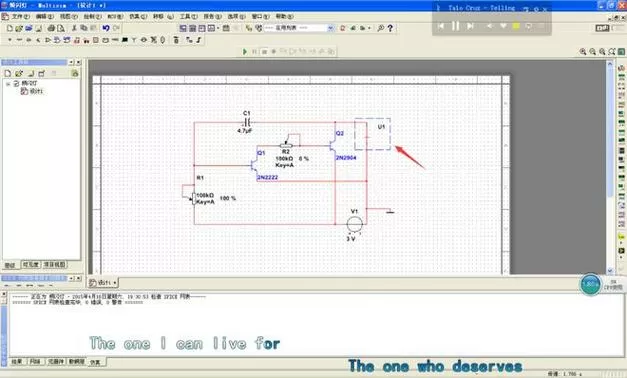Click the Pause simulation button

[254, 52]
